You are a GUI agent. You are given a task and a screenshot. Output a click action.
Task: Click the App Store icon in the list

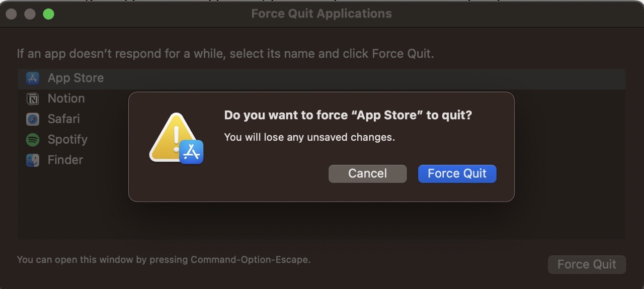click(33, 78)
